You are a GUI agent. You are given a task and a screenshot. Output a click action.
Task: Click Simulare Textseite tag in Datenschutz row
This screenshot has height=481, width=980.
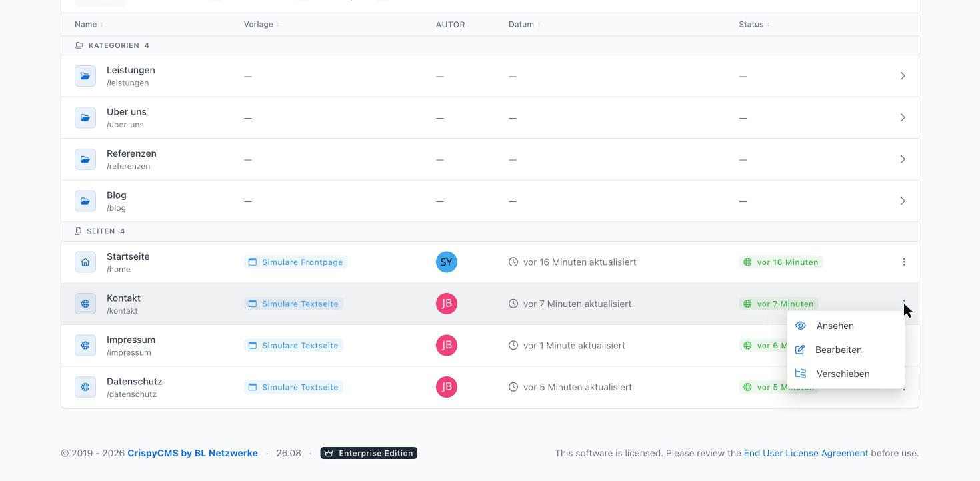293,387
